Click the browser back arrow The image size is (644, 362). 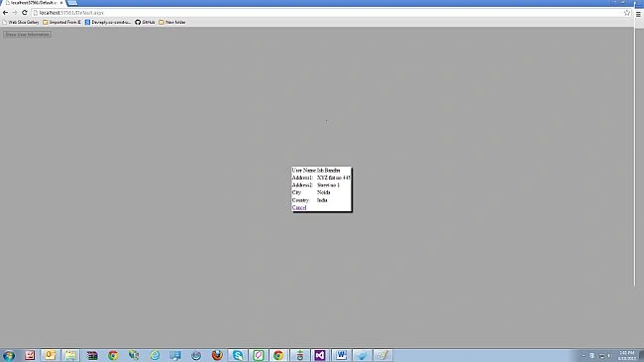[5, 13]
